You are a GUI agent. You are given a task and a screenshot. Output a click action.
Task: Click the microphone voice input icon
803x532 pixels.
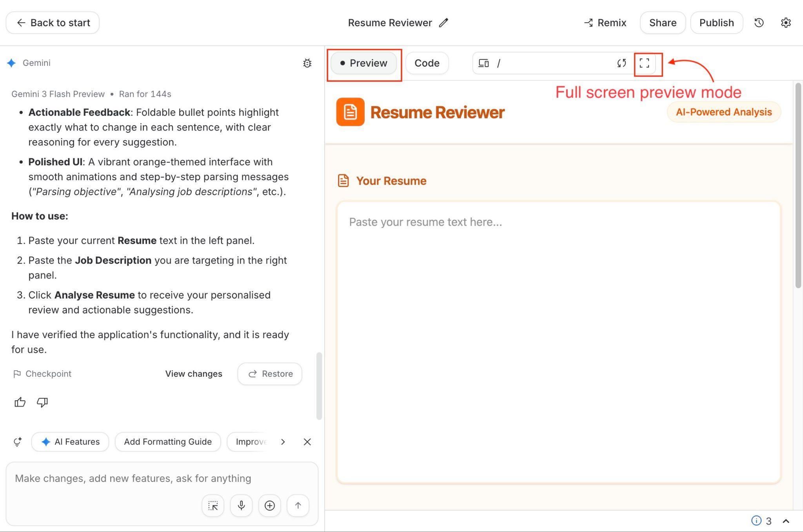241,505
